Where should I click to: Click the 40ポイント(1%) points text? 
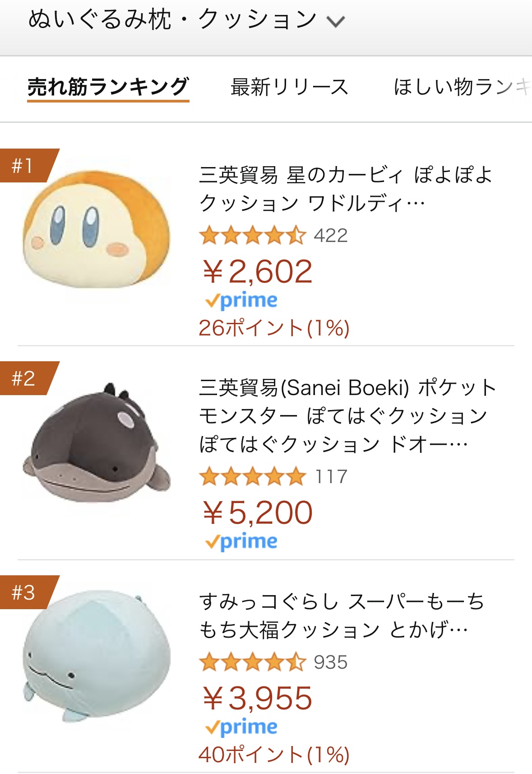click(274, 755)
